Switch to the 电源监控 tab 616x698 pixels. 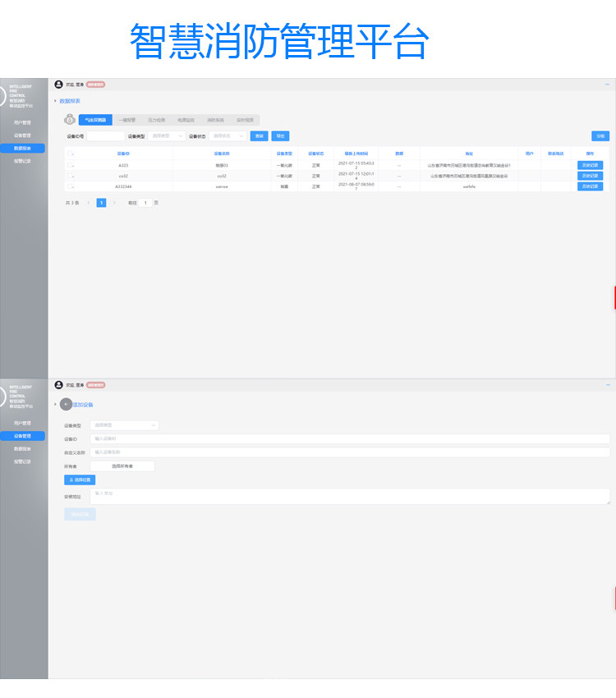(186, 120)
